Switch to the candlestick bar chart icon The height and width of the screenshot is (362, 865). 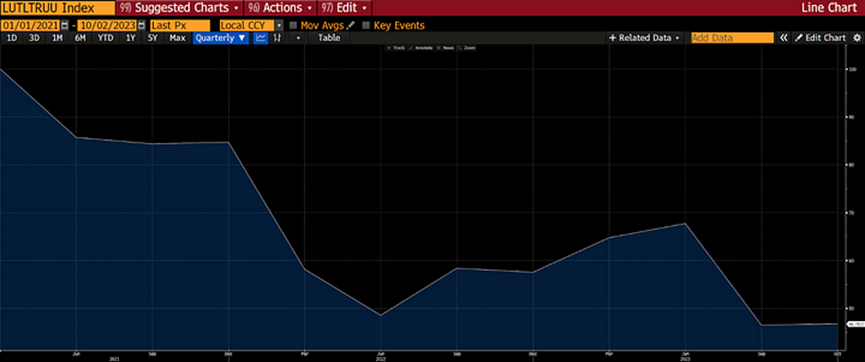click(277, 38)
